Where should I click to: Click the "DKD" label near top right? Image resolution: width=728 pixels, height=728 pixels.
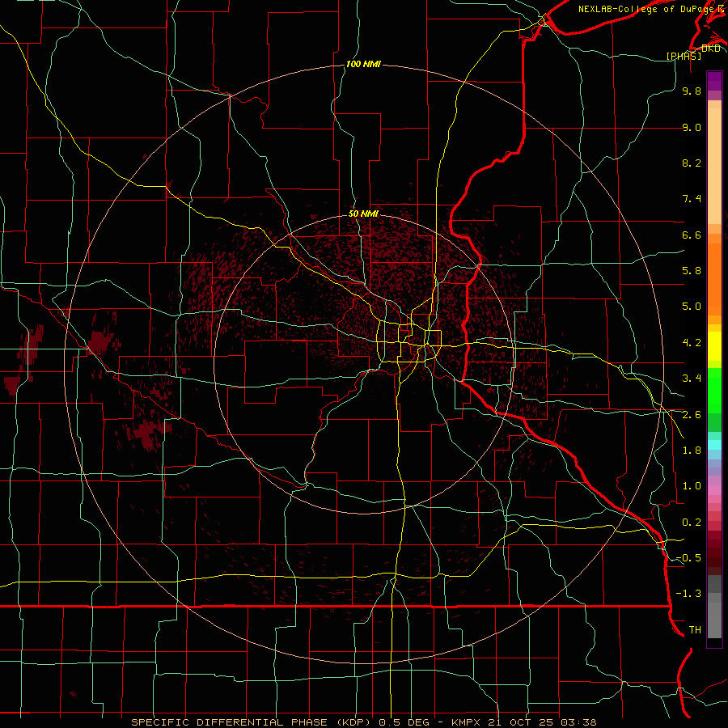711,49
